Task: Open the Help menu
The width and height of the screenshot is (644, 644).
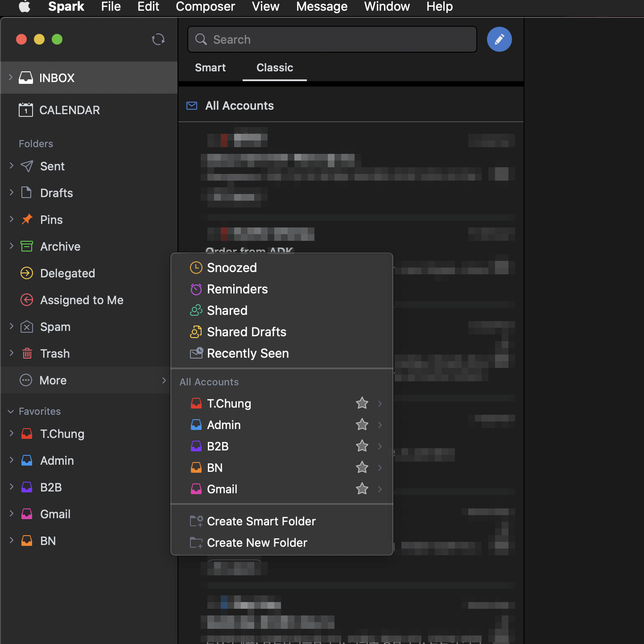Action: pos(439,6)
